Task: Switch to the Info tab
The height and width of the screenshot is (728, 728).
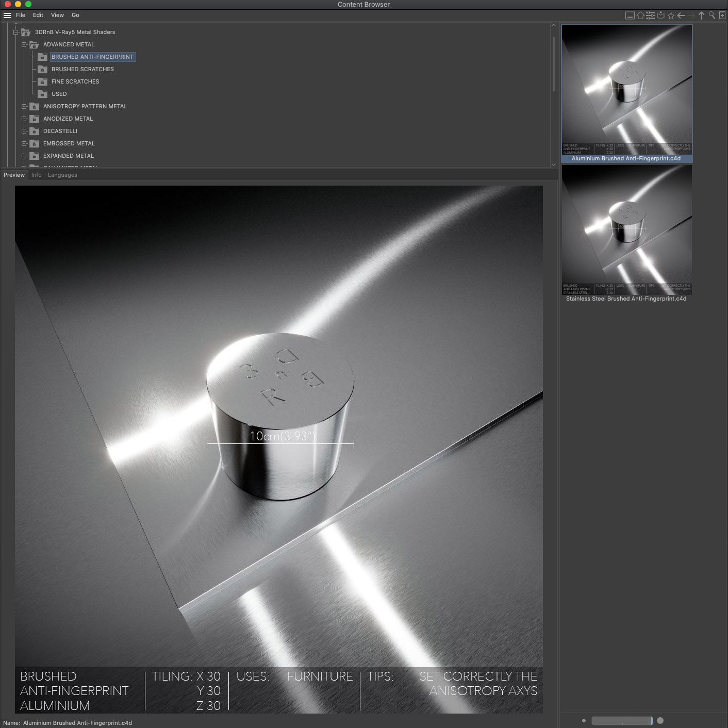Action: click(x=36, y=175)
